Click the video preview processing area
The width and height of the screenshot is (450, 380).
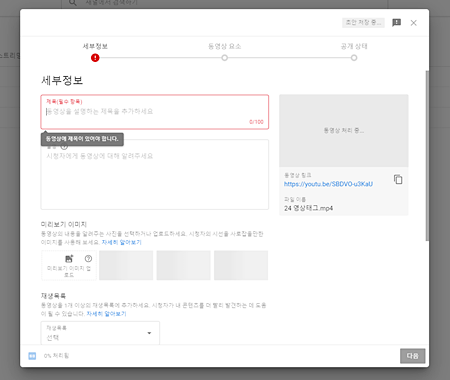tap(344, 130)
